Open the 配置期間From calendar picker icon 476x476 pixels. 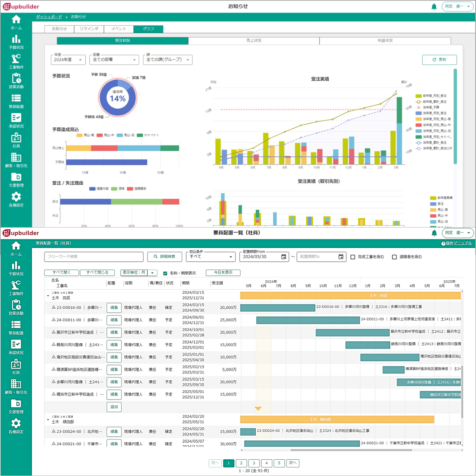[x=284, y=257]
